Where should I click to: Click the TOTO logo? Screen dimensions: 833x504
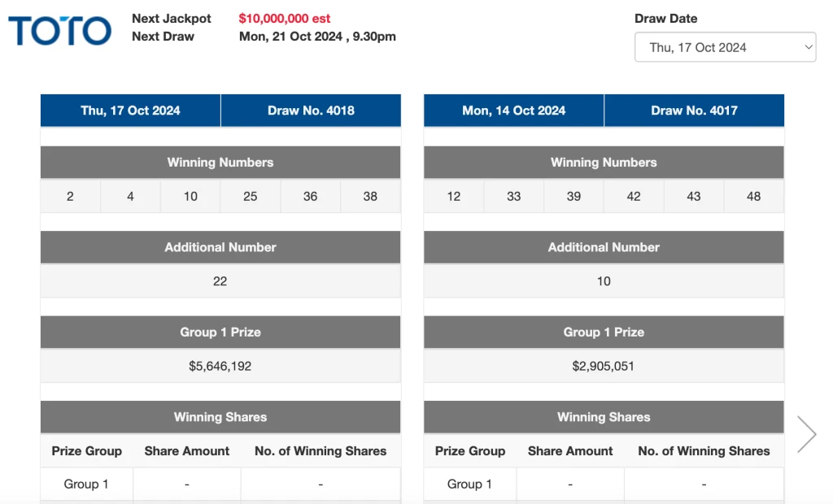click(x=60, y=30)
